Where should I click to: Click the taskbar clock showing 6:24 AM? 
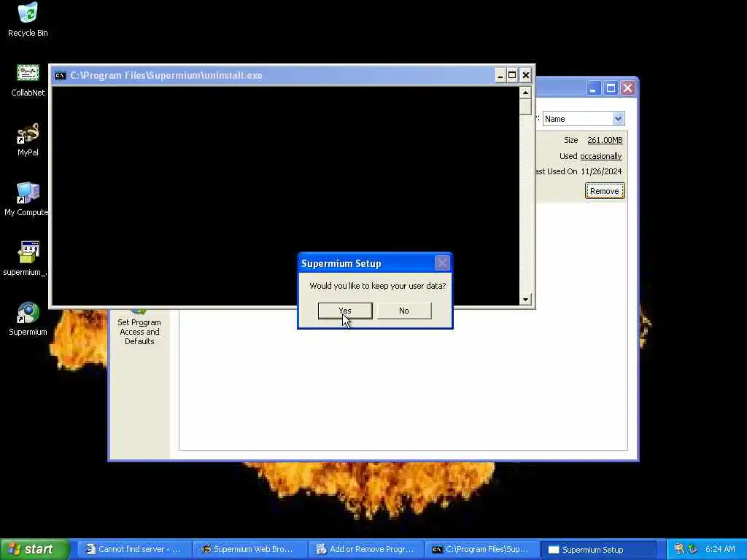point(720,549)
